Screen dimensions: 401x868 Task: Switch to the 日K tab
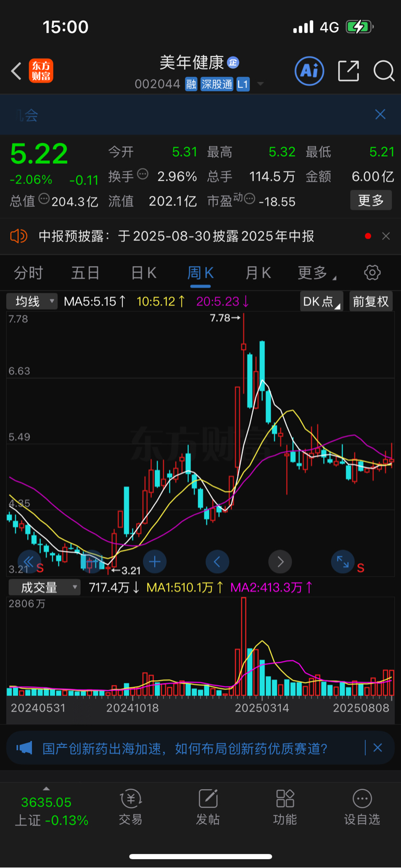pos(144,272)
